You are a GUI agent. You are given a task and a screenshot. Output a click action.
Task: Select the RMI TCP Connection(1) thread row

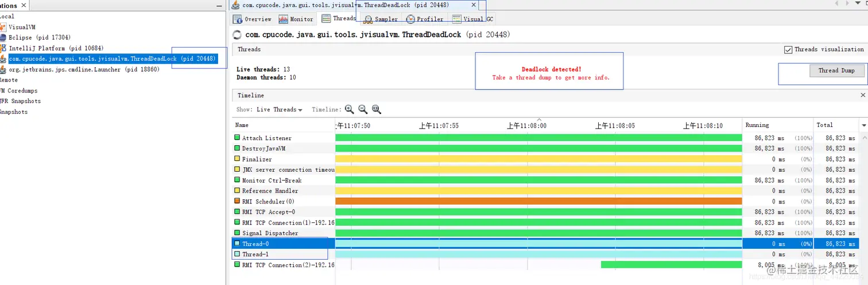pos(545,222)
